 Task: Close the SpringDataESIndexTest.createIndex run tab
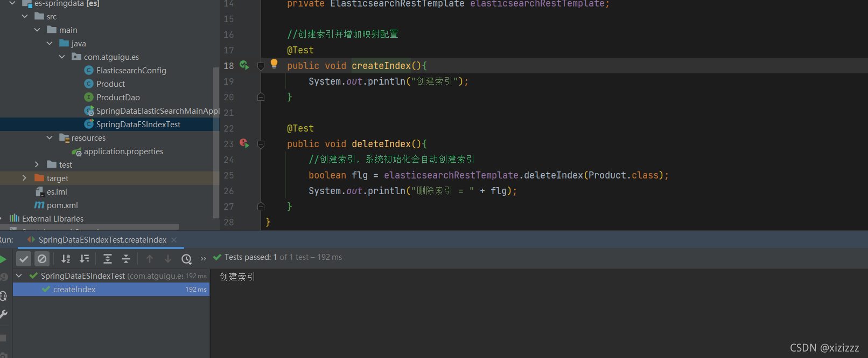point(174,239)
